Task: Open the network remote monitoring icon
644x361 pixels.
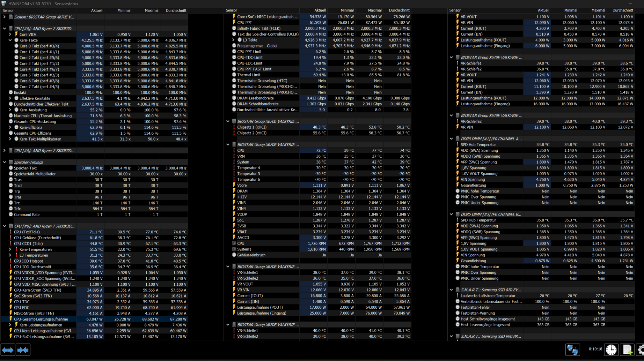Action: (572, 349)
